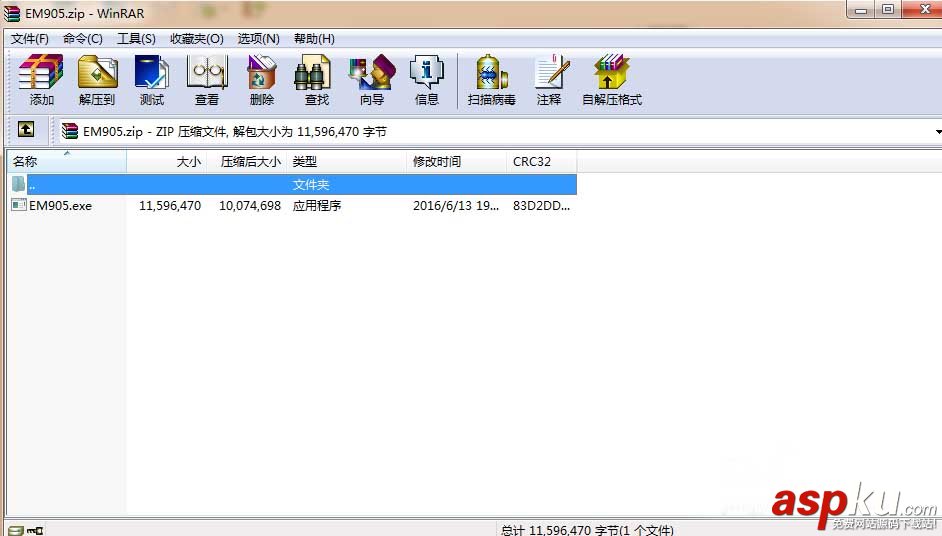Click the parent folder icon in list
The image size is (942, 536).
pos(19,184)
